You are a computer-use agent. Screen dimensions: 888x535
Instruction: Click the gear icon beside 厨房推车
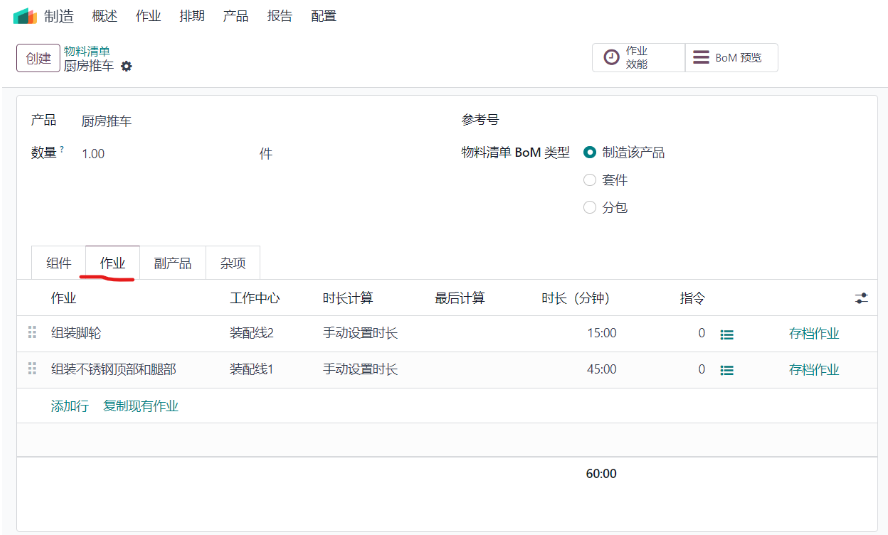126,66
